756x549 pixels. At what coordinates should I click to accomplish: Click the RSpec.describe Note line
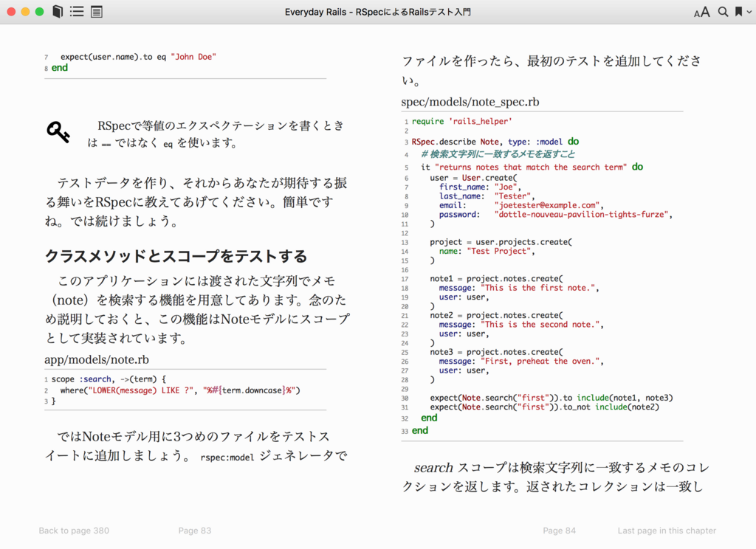coord(495,142)
